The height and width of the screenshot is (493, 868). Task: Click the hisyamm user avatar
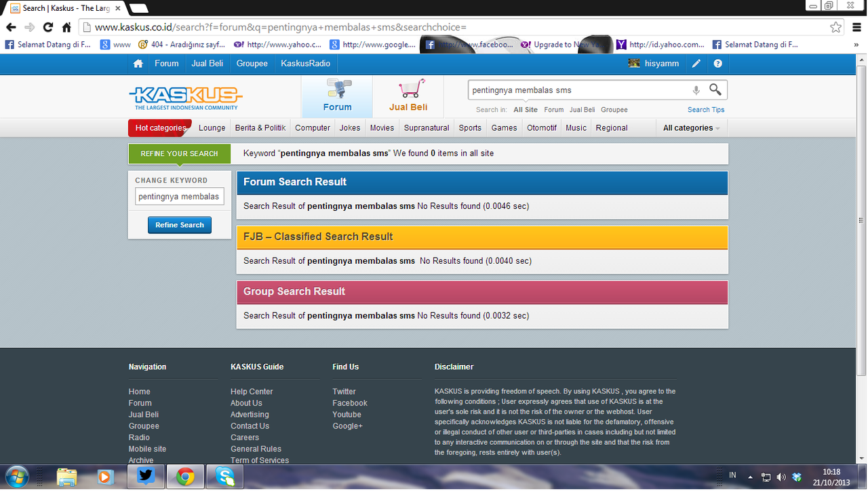tap(634, 63)
